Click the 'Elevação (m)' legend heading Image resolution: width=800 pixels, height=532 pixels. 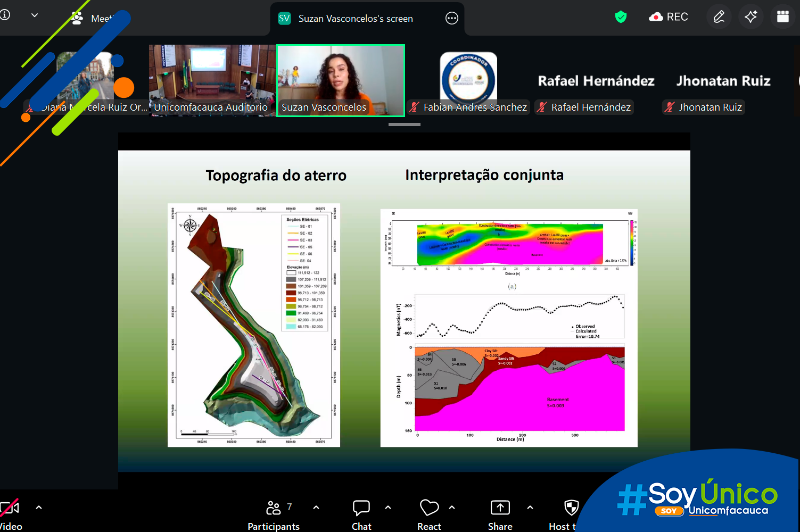298,267
